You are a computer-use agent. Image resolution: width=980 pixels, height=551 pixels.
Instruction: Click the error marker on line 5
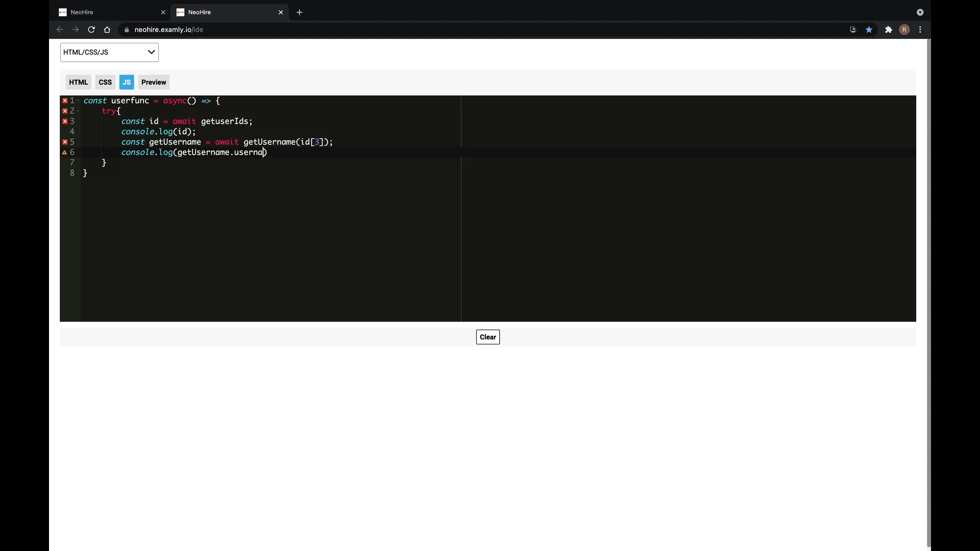pyautogui.click(x=64, y=142)
